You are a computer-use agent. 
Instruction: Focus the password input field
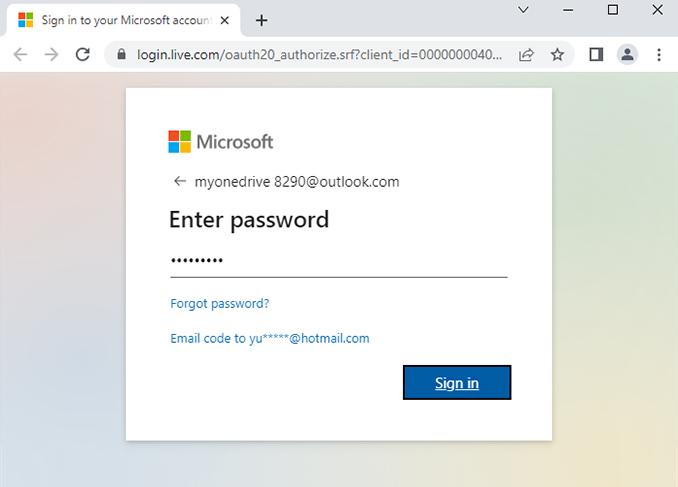(x=338, y=261)
